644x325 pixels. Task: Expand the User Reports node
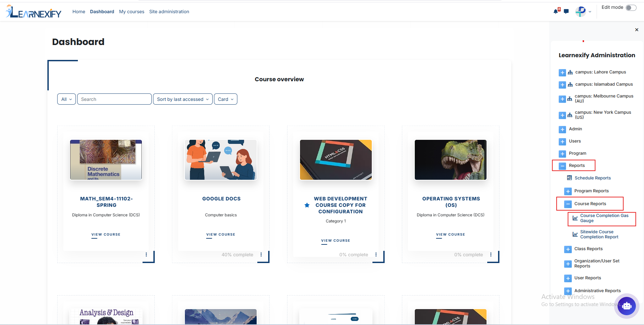coord(568,278)
